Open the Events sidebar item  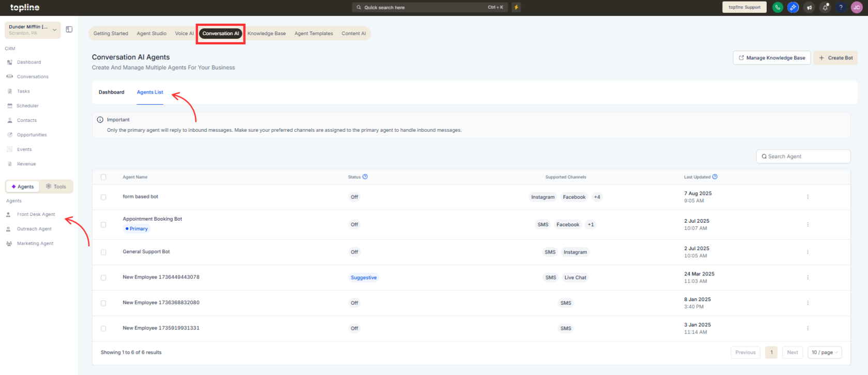click(x=24, y=149)
